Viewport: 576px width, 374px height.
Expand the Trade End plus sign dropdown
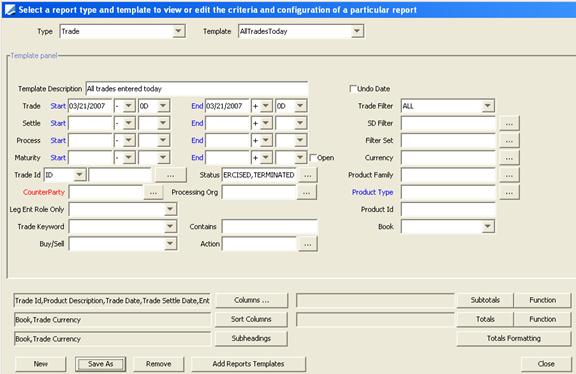tap(266, 106)
